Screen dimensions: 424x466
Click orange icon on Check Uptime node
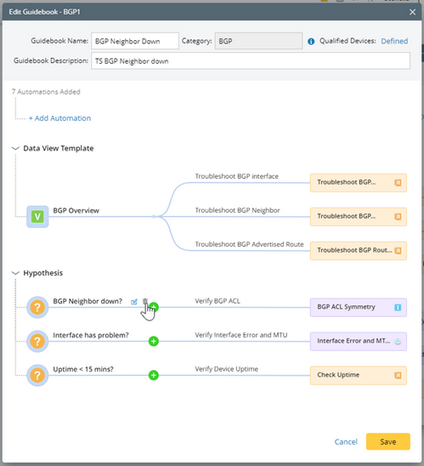398,375
